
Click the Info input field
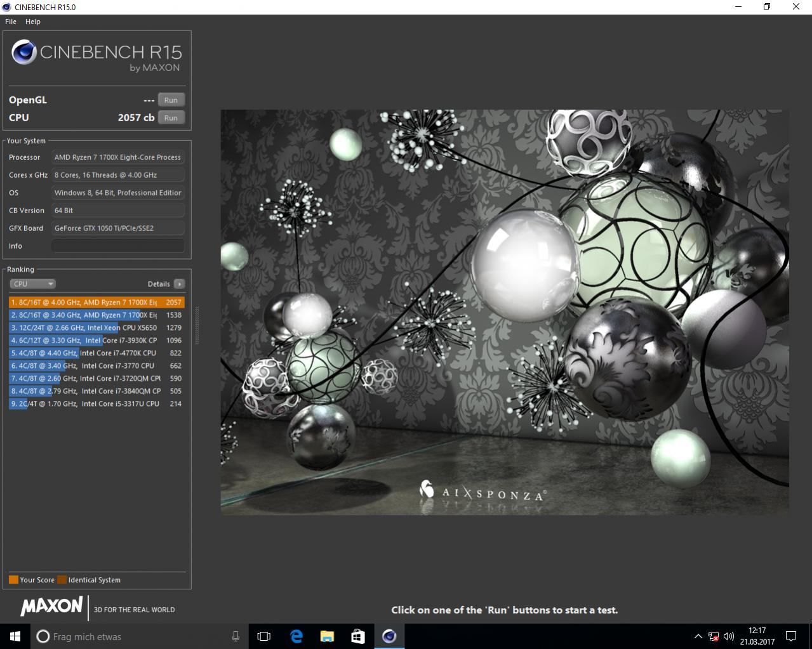click(118, 246)
